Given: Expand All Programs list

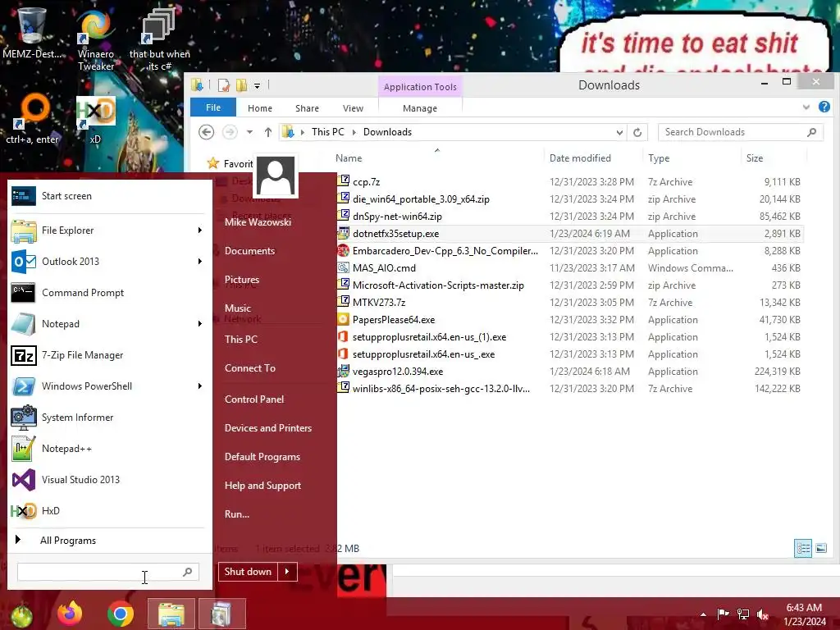Looking at the screenshot, I should pyautogui.click(x=67, y=541).
